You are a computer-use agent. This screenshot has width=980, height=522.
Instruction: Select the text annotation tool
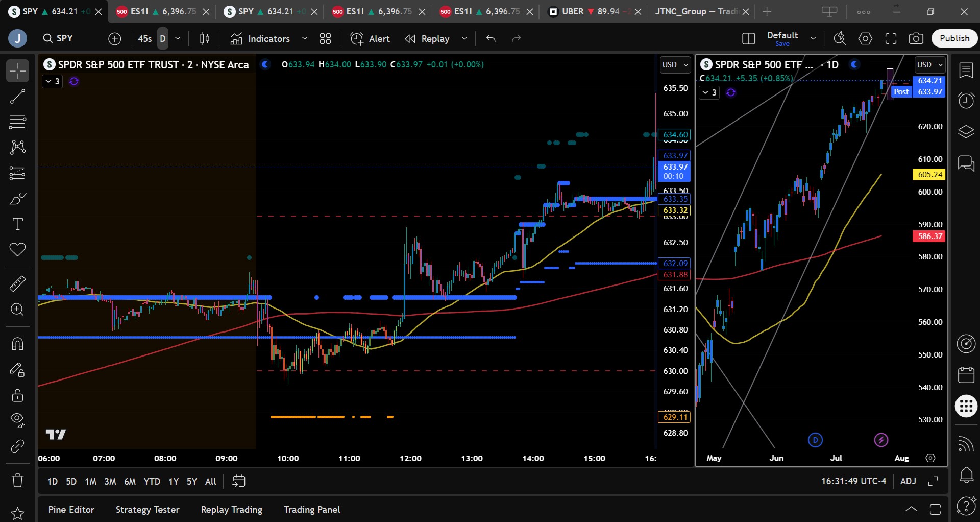[x=17, y=224]
